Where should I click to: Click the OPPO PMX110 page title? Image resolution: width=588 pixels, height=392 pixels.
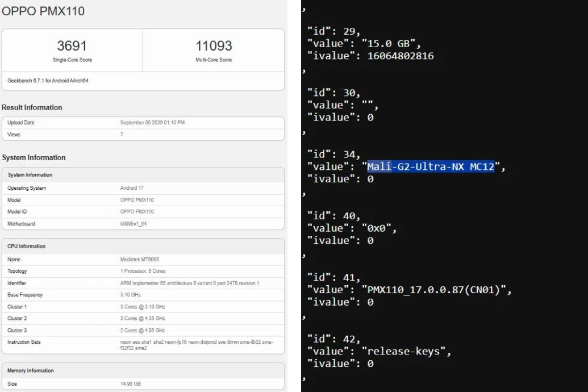coord(43,11)
